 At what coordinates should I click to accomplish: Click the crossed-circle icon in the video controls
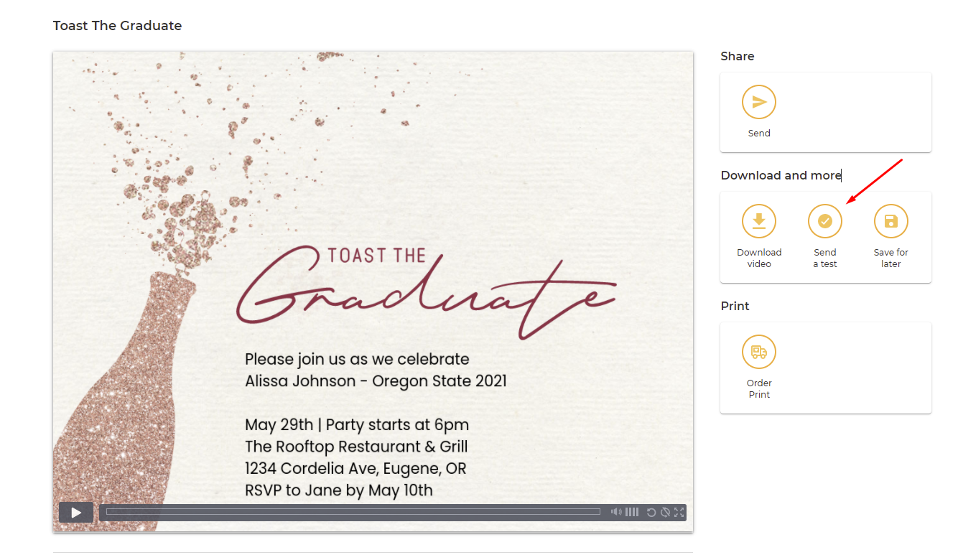[x=665, y=512]
